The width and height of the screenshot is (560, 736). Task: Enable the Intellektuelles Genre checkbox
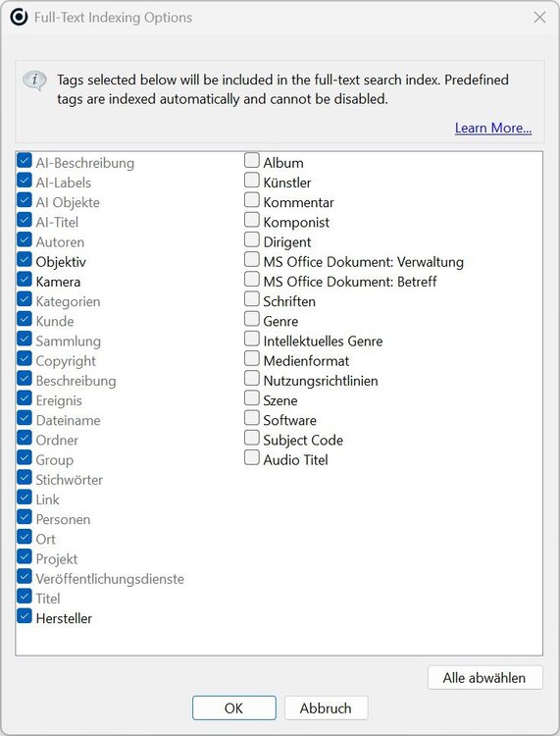(252, 339)
